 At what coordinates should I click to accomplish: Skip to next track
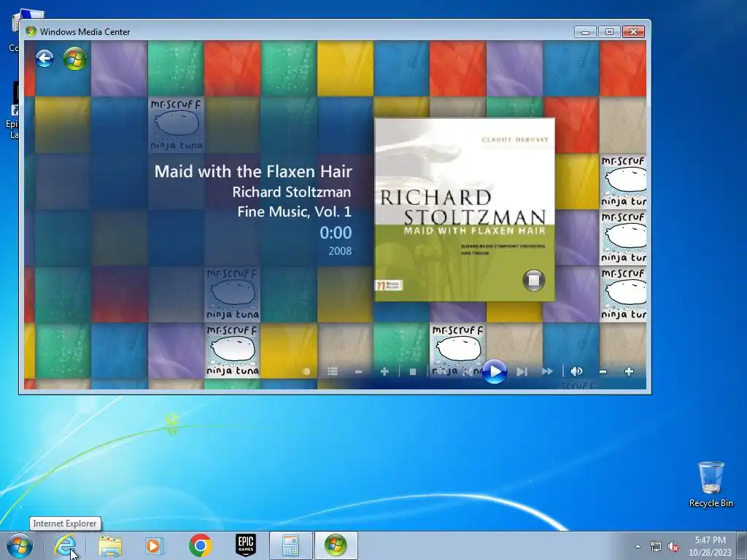point(522,371)
